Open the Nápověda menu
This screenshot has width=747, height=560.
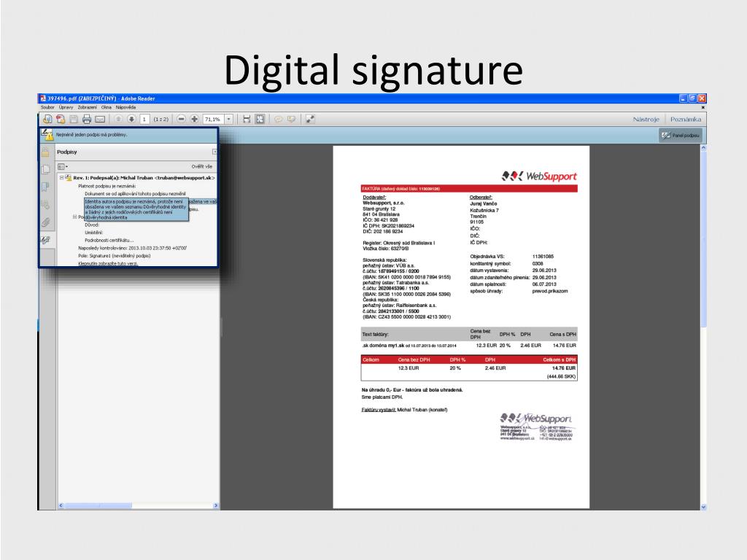coord(125,108)
